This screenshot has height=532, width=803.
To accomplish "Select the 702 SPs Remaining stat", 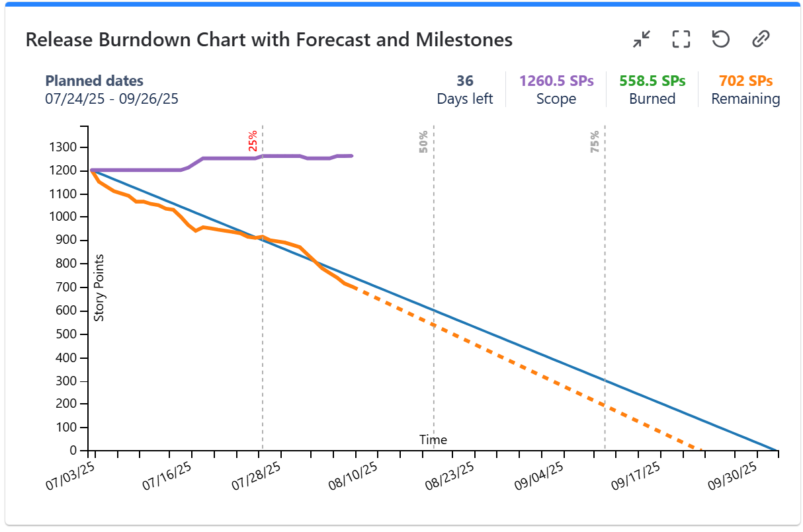I will click(745, 81).
